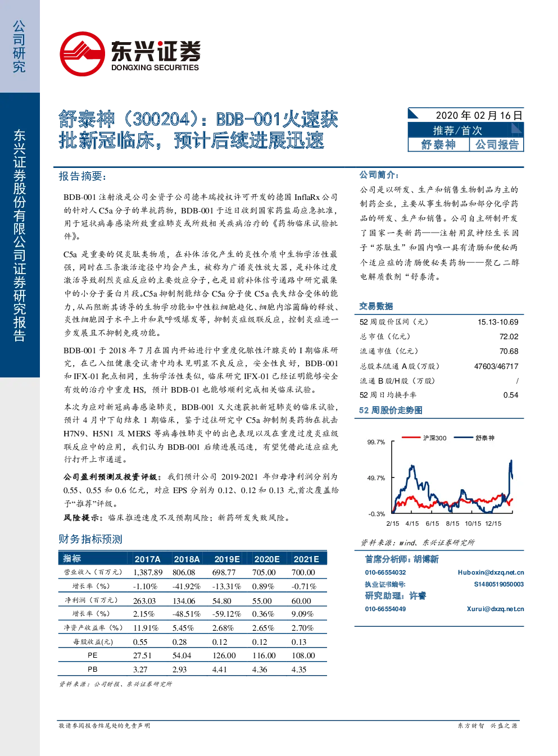Click the 2017A net profit 263.03
The height and width of the screenshot is (756, 558).
(144, 601)
